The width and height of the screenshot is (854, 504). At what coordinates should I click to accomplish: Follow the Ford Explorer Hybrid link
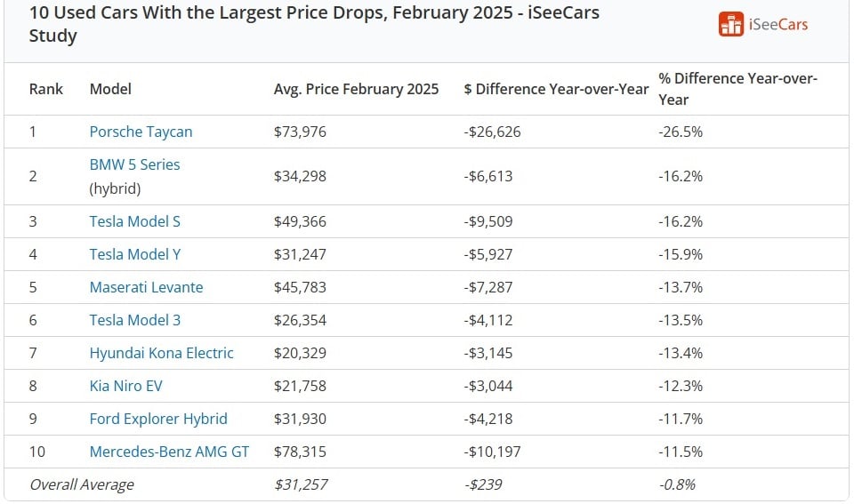[x=158, y=419]
